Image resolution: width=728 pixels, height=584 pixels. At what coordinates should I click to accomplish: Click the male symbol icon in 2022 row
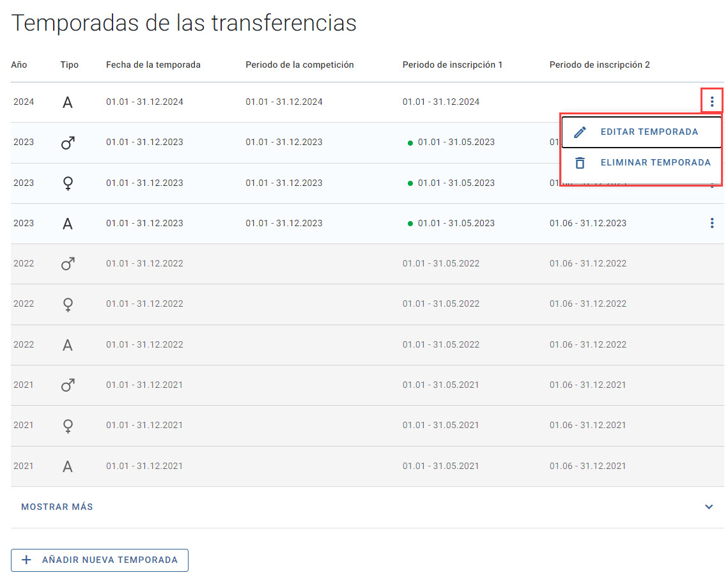(68, 264)
